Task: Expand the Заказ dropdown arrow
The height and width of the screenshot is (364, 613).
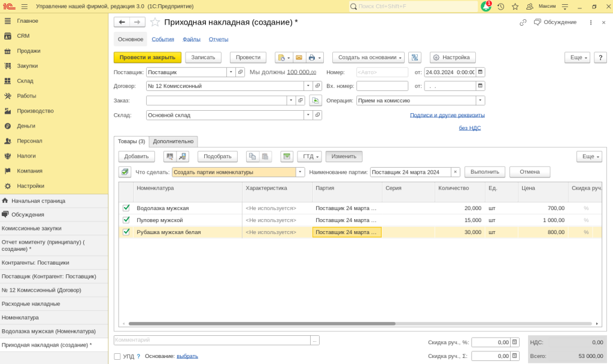Action: point(291,101)
